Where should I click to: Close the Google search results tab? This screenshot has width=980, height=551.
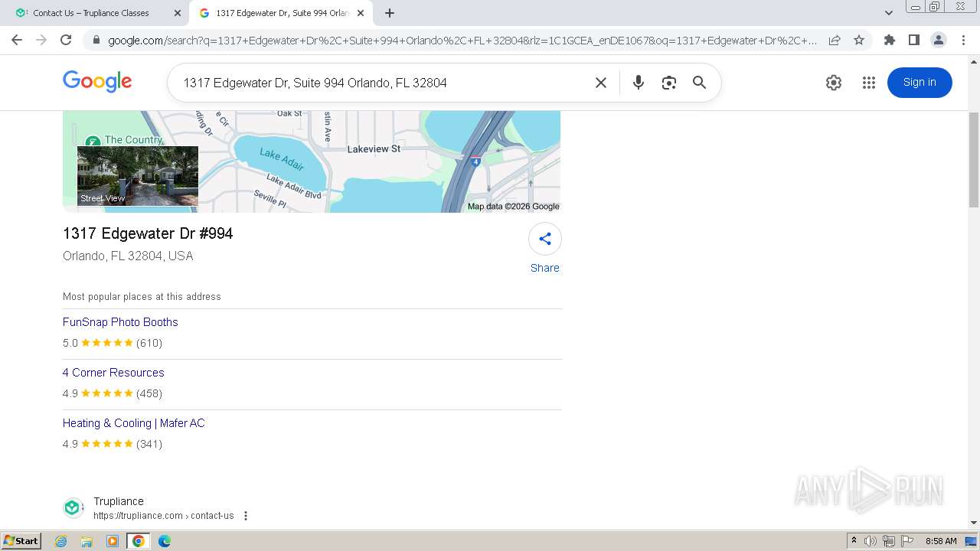(x=361, y=13)
